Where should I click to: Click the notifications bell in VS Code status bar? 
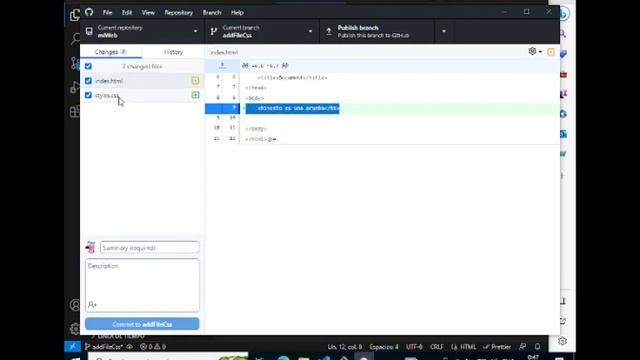pyautogui.click(x=538, y=347)
